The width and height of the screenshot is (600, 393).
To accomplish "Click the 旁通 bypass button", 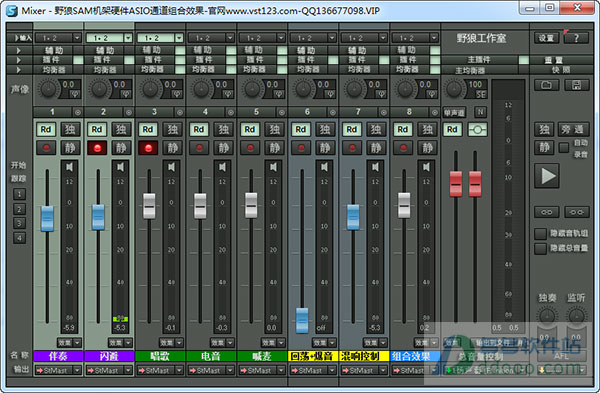I will tap(572, 129).
